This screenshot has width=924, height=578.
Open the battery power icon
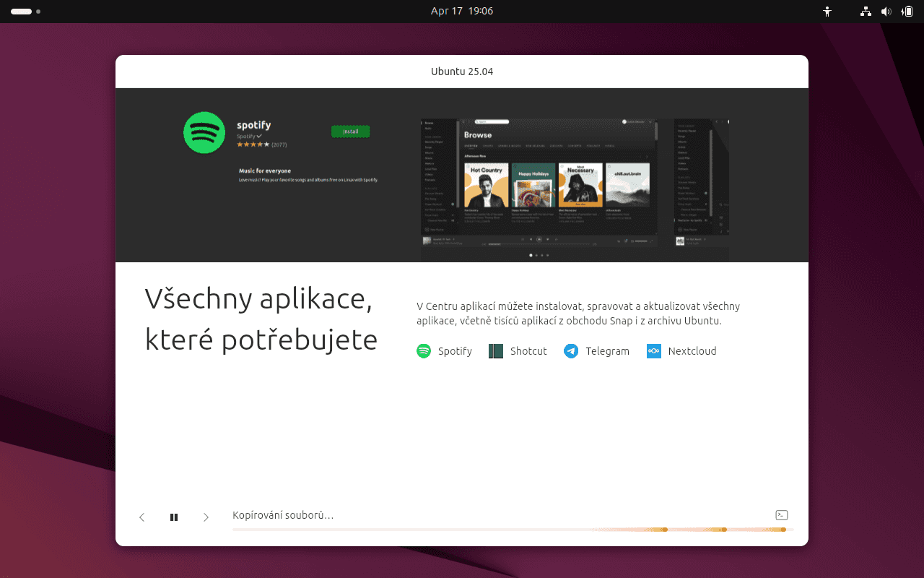point(907,12)
